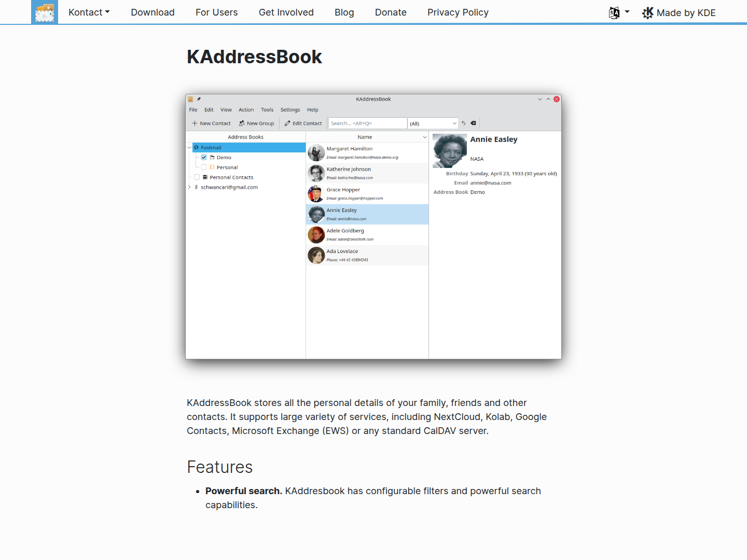Collapse the Fastmail address book tree
747x560 pixels.
pos(189,148)
